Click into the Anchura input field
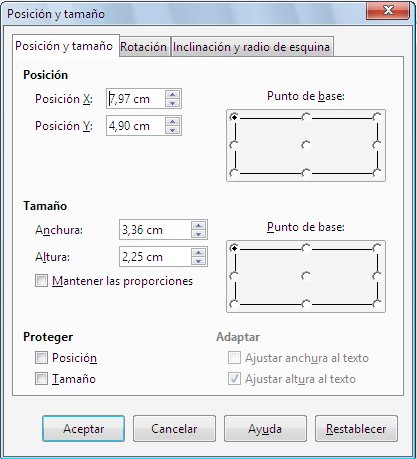The width and height of the screenshot is (417, 459). pyautogui.click(x=155, y=230)
